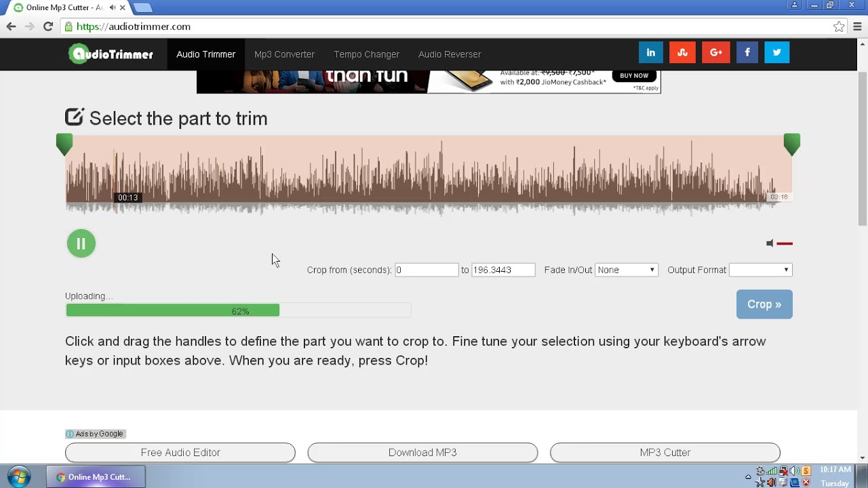
Task: Open the Mp3 Converter page
Action: [x=284, y=54]
